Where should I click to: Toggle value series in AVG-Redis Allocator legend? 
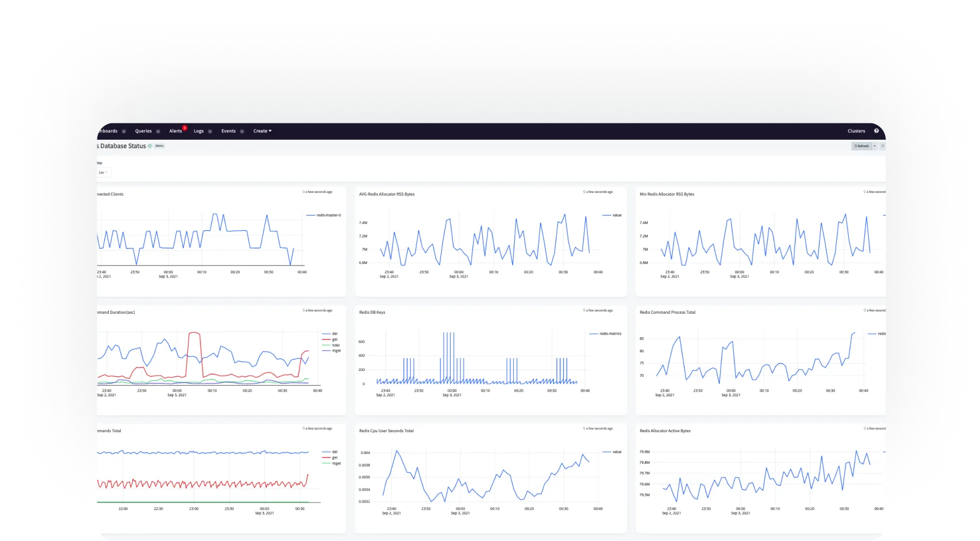coord(612,215)
